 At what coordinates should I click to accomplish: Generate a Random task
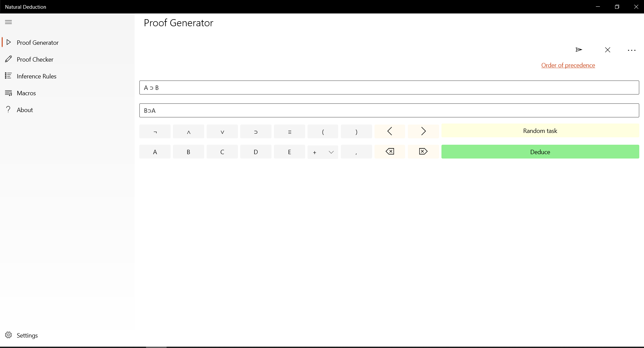pos(540,131)
